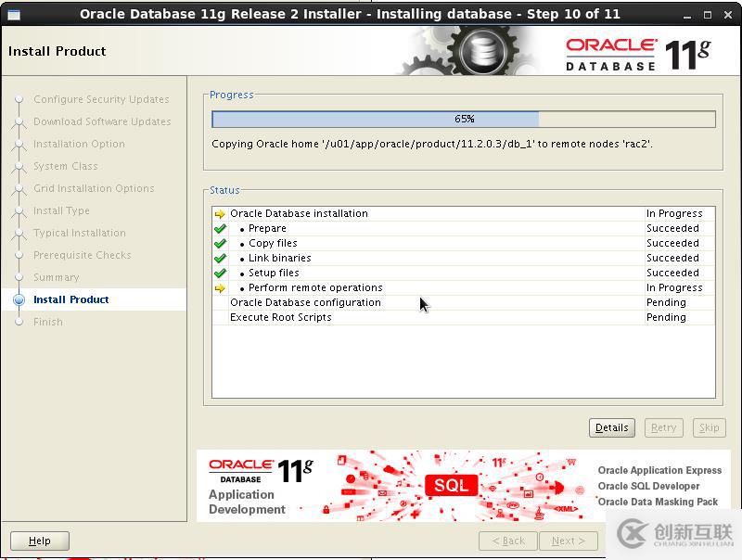742x560 pixels.
Task: Open Help for the installer
Action: (x=40, y=541)
